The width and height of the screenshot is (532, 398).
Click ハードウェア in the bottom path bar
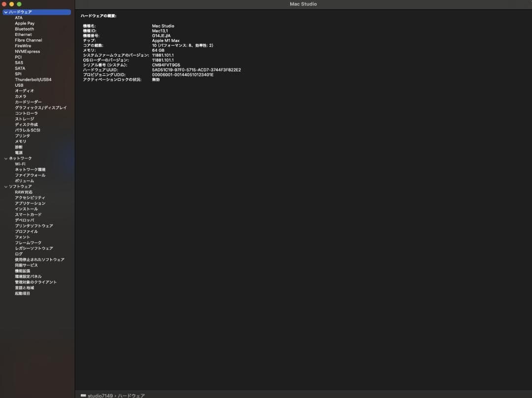pos(131,396)
